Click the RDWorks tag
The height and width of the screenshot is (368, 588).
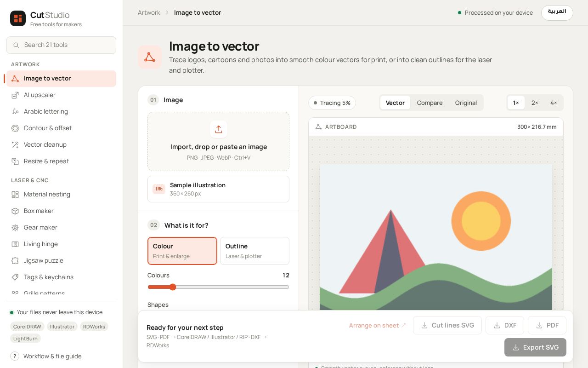[94, 327]
